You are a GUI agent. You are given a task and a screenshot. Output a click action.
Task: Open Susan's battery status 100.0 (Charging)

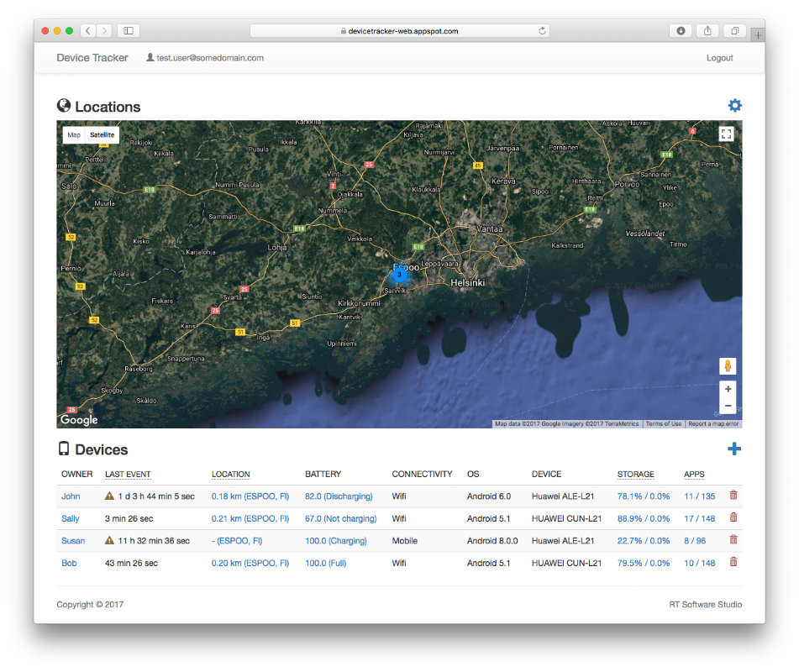click(x=334, y=541)
